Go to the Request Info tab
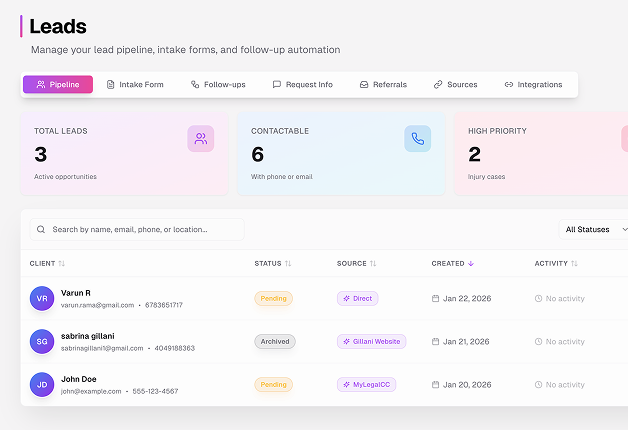The height and width of the screenshot is (430, 628). click(303, 84)
